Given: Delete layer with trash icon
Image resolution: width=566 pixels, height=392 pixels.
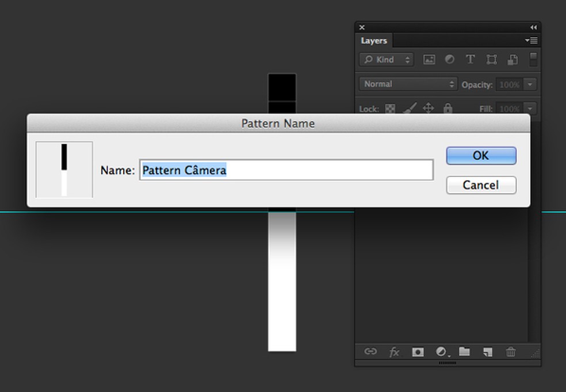Looking at the screenshot, I should pyautogui.click(x=511, y=351).
